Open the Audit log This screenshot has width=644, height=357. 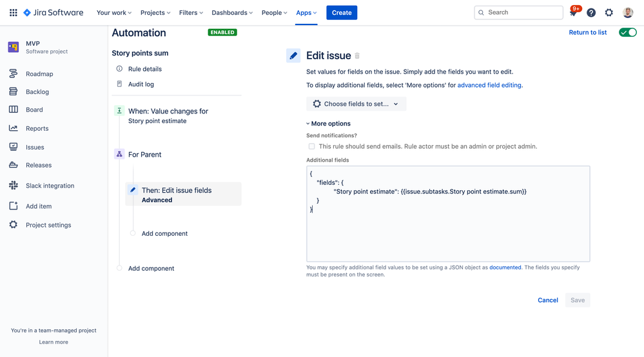tap(141, 84)
